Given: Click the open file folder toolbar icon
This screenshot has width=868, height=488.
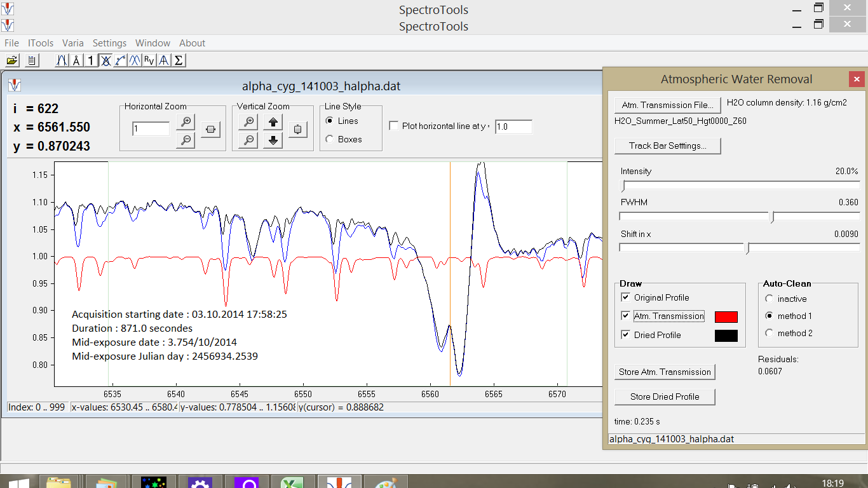Looking at the screenshot, I should point(11,60).
